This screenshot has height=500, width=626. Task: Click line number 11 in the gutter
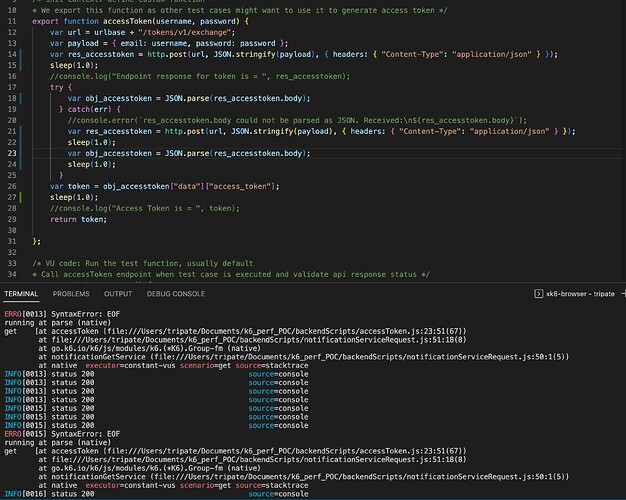pyautogui.click(x=12, y=21)
